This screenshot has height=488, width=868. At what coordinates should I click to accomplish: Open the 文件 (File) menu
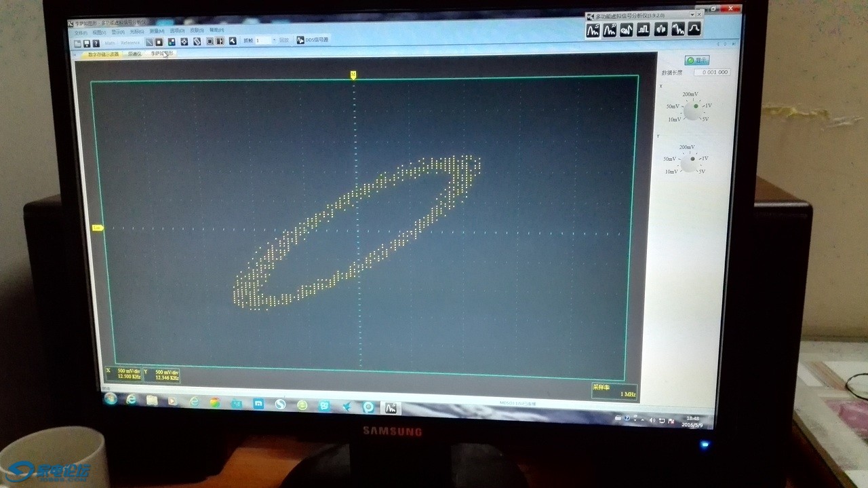(81, 33)
